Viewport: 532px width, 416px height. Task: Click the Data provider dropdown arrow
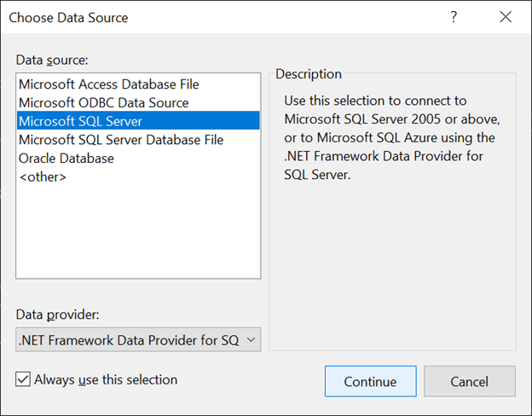251,340
